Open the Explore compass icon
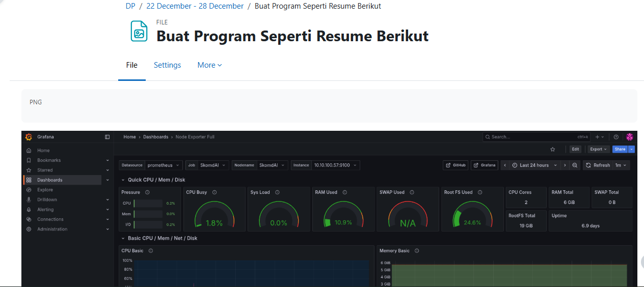This screenshot has width=644, height=287. (29, 190)
